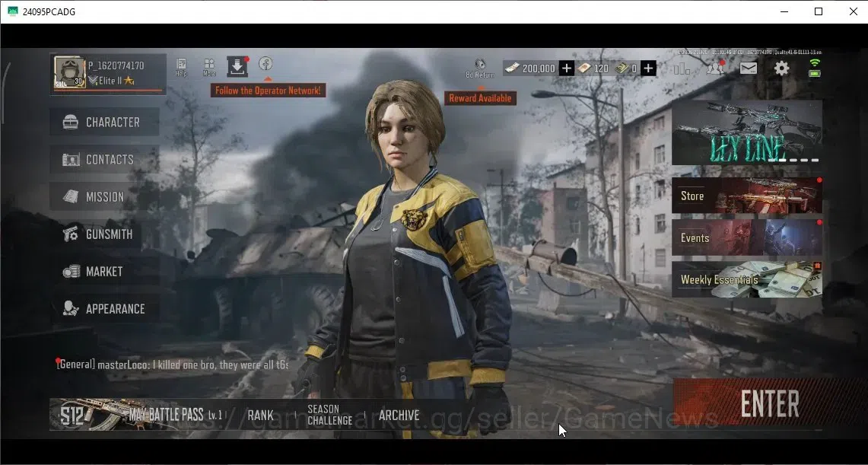868x465 pixels.
Task: Open the General chat message from masterLoco
Action: coord(173,365)
